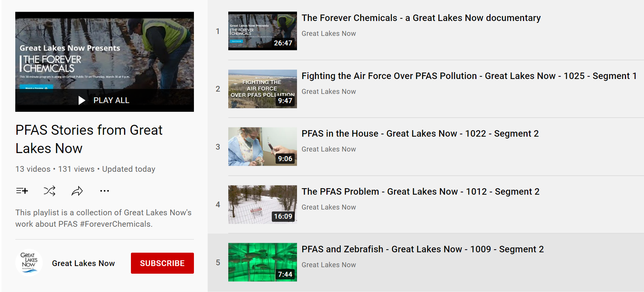Select The PFAS Problem Segment 2 title
The image size is (644, 292).
[420, 192]
